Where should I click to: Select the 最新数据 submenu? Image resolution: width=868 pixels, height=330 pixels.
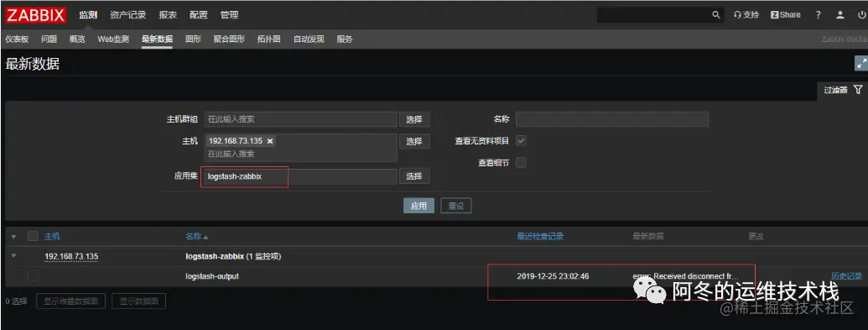click(x=157, y=39)
